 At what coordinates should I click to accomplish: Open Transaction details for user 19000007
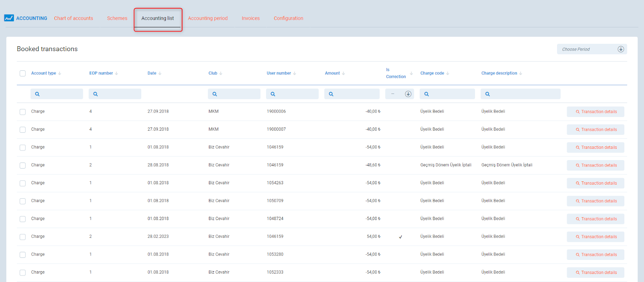click(x=595, y=130)
